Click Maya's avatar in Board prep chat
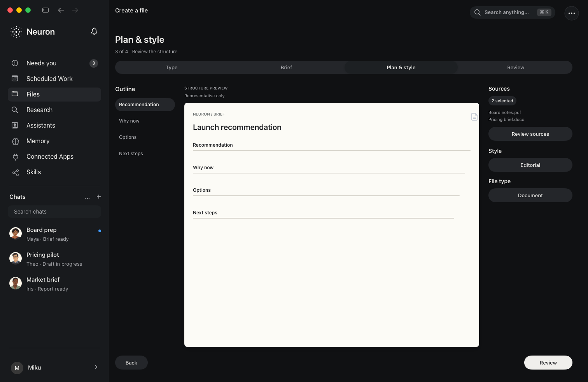 click(x=16, y=233)
